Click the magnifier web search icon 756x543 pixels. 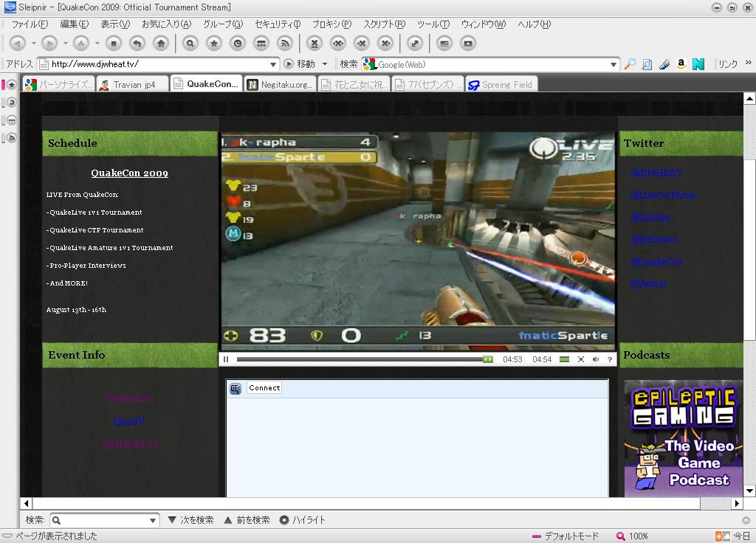[x=630, y=64]
